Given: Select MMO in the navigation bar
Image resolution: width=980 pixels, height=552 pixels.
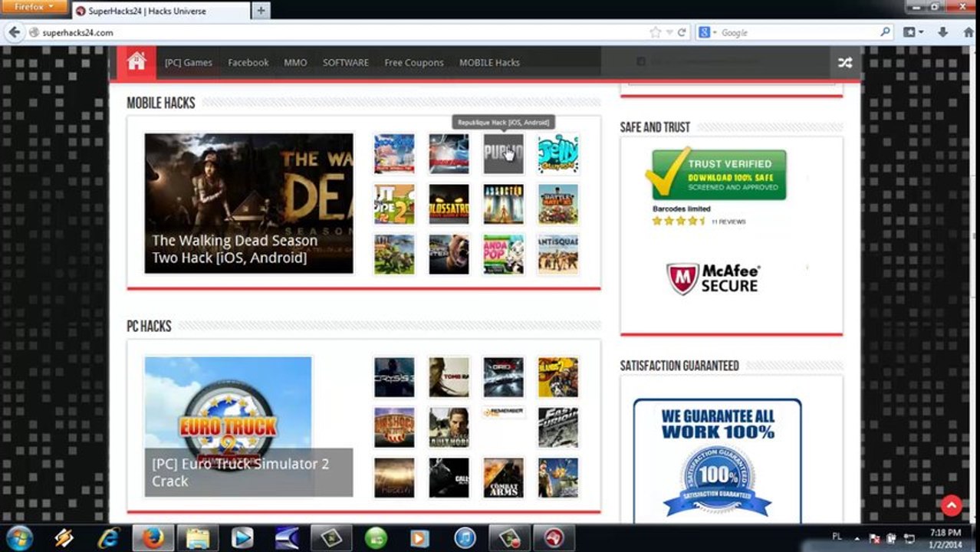Looking at the screenshot, I should pos(295,63).
